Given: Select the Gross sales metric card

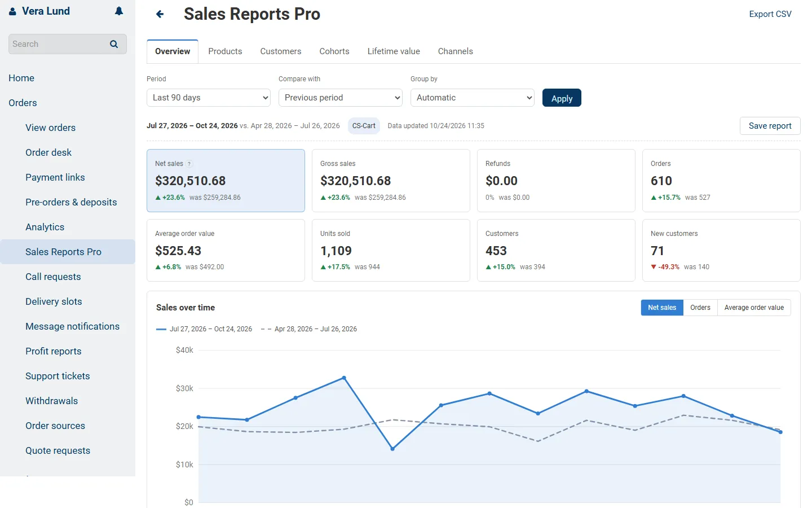Looking at the screenshot, I should [x=391, y=181].
